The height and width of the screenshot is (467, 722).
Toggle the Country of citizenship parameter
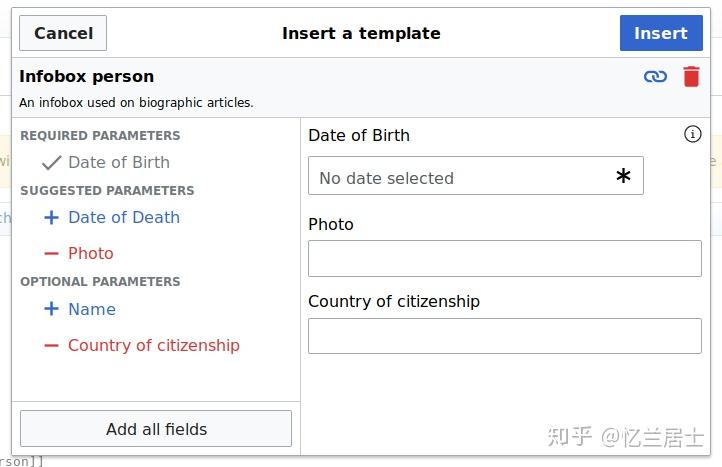pos(153,346)
